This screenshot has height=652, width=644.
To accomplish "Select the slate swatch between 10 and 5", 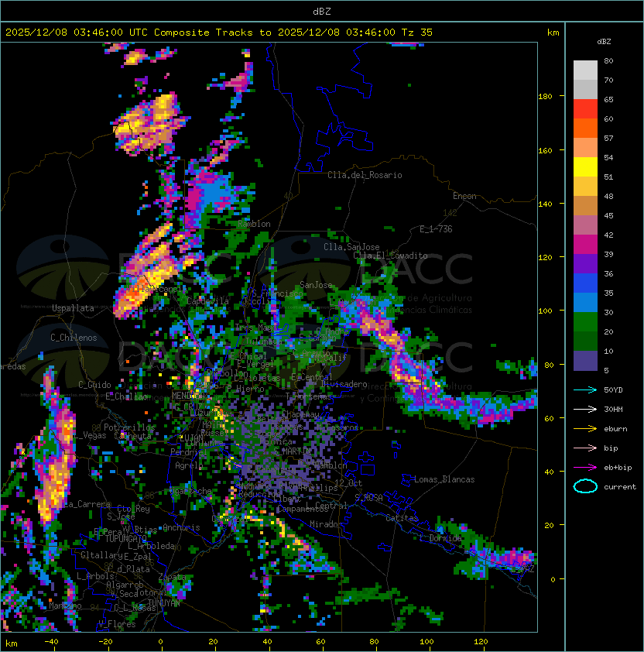I will click(585, 361).
